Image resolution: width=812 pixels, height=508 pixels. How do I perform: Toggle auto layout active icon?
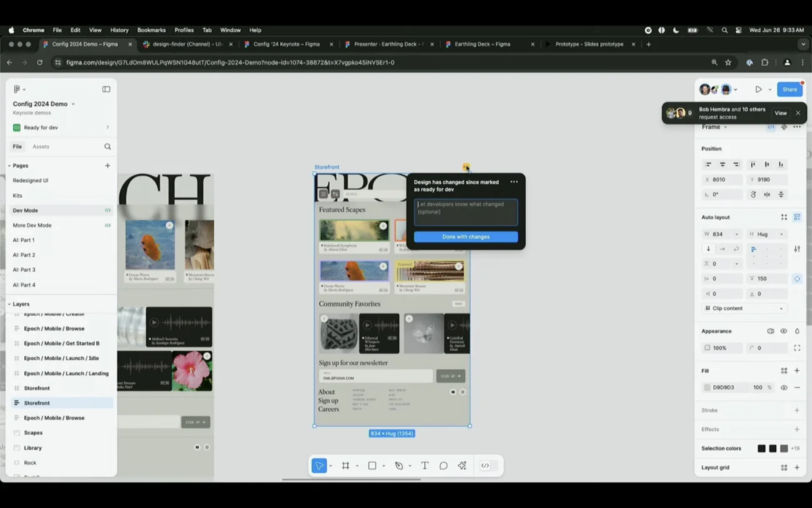tap(797, 217)
